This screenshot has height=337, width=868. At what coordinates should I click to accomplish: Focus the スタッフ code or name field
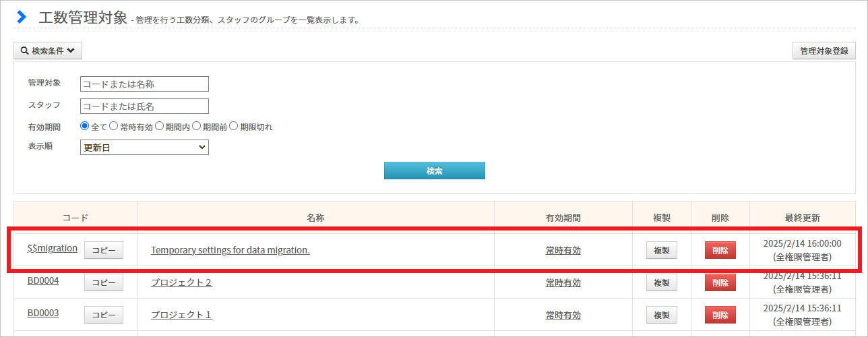144,106
